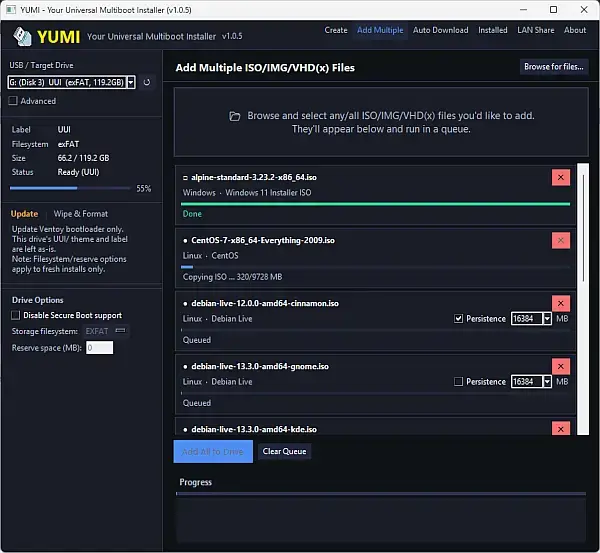This screenshot has width=600, height=553.
Task: Click the CentOS-7-x86_64-Everything-2009.iso filename
Action: coord(263,240)
